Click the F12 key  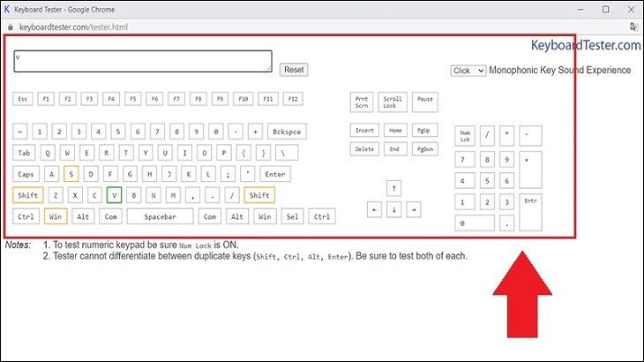point(293,99)
